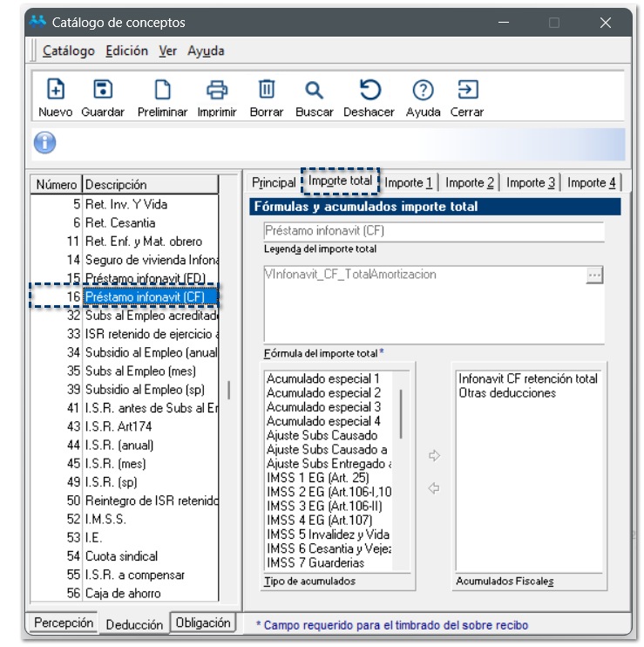Image resolution: width=644 pixels, height=647 pixels.
Task: Search concepts with the Buscar icon
Action: pyautogui.click(x=314, y=90)
